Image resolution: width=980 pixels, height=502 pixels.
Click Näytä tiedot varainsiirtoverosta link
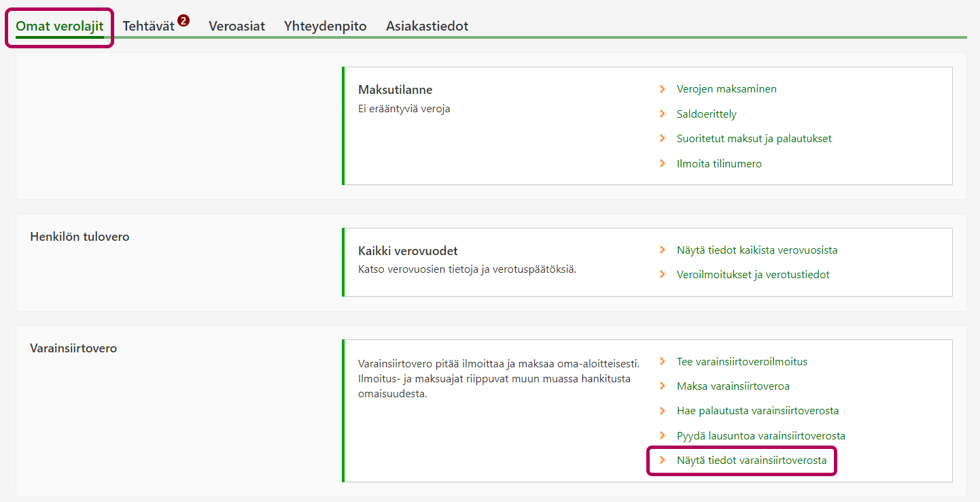click(752, 461)
